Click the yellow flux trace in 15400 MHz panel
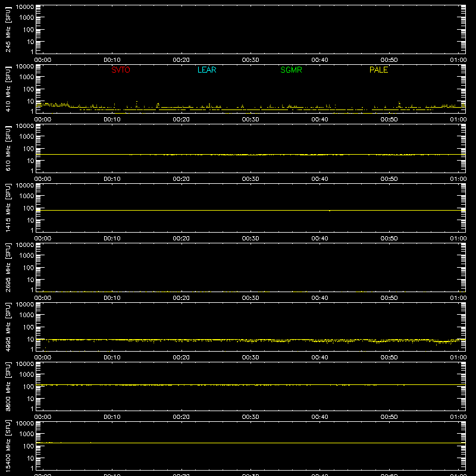Screen dimensions: 476x476 [x=250, y=443]
